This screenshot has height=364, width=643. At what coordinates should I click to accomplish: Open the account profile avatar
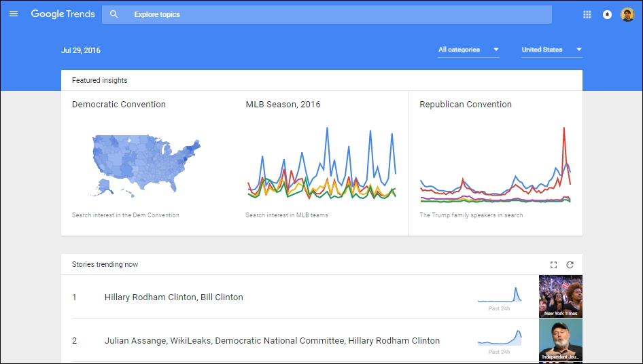(x=627, y=14)
